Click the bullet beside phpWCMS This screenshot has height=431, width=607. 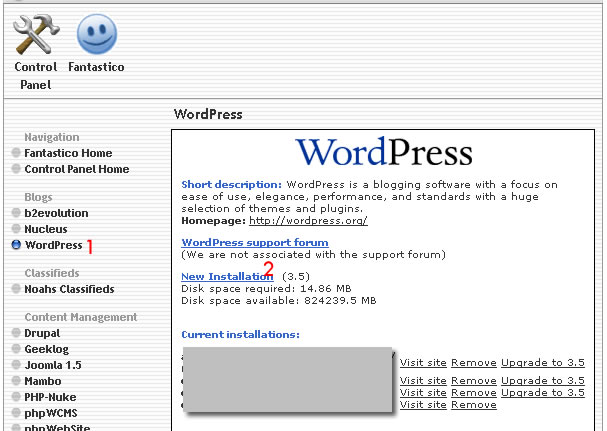point(16,412)
